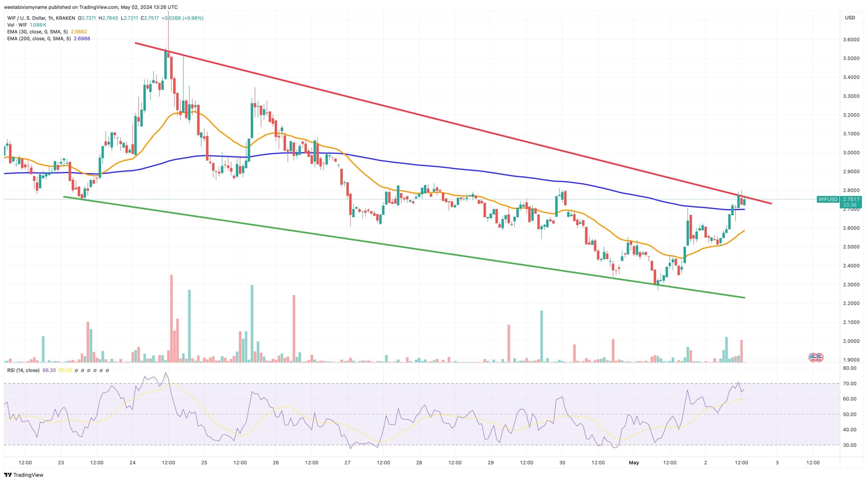Click the WIFUSD price tag on the axis
Viewport: 868px width, 482px height.
(828, 199)
